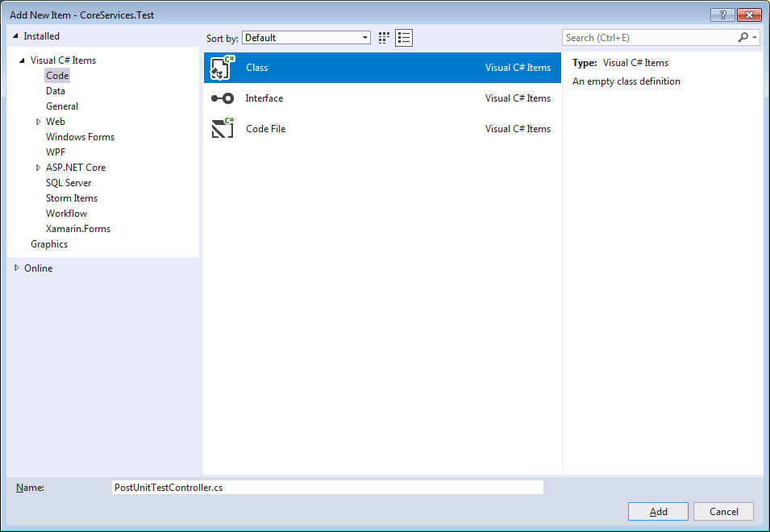Select the Xamarin.Forms category
The height and width of the screenshot is (532, 770).
78,229
